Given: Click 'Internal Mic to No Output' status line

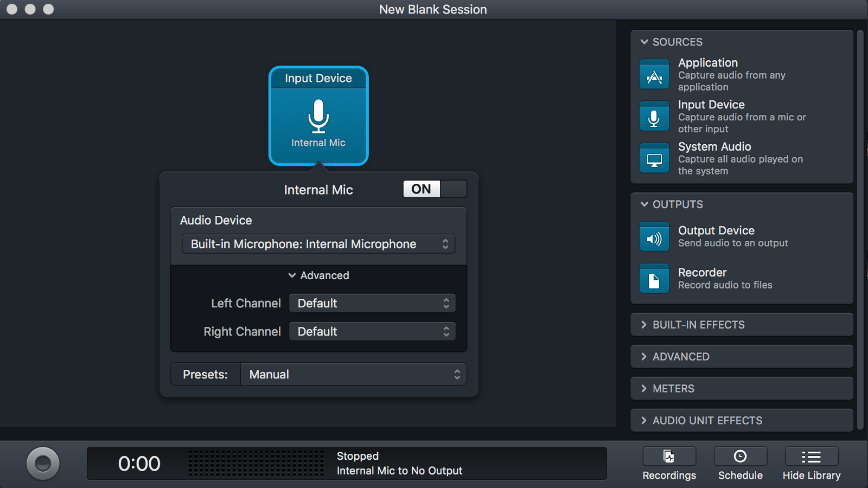Looking at the screenshot, I should [x=399, y=471].
